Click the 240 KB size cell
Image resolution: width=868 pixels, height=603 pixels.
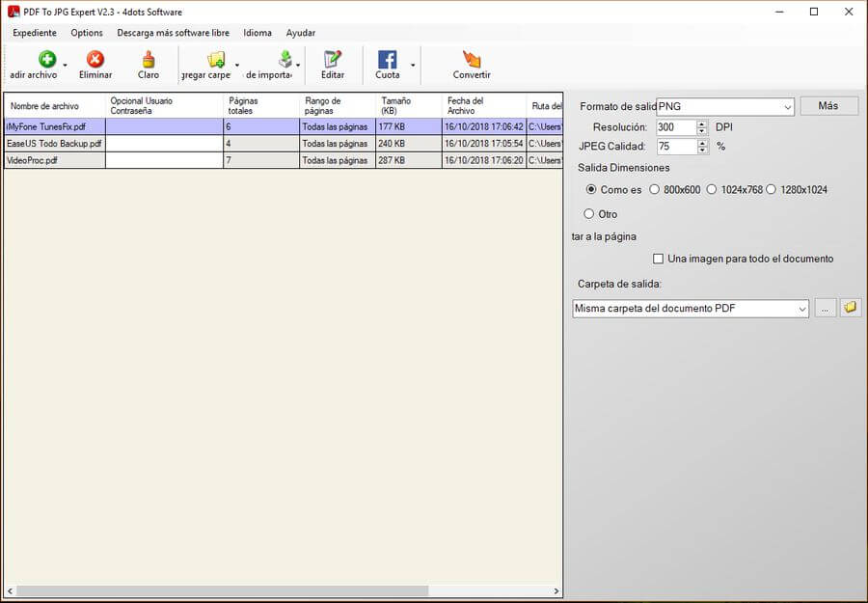[x=409, y=144]
